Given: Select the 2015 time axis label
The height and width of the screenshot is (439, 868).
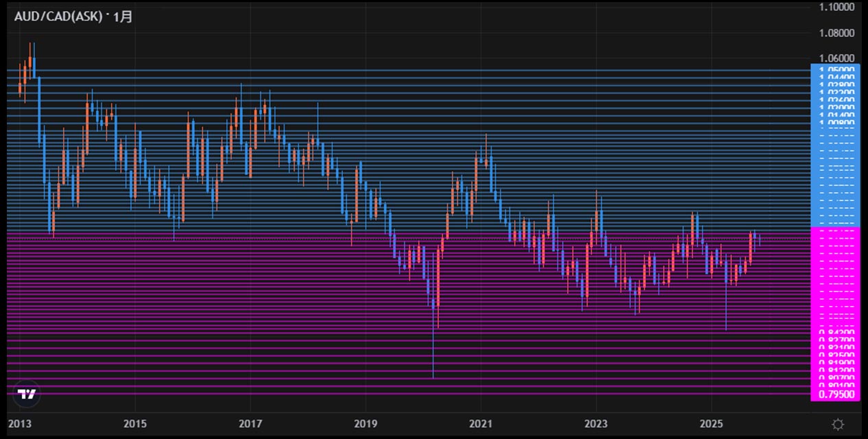Looking at the screenshot, I should (x=135, y=425).
